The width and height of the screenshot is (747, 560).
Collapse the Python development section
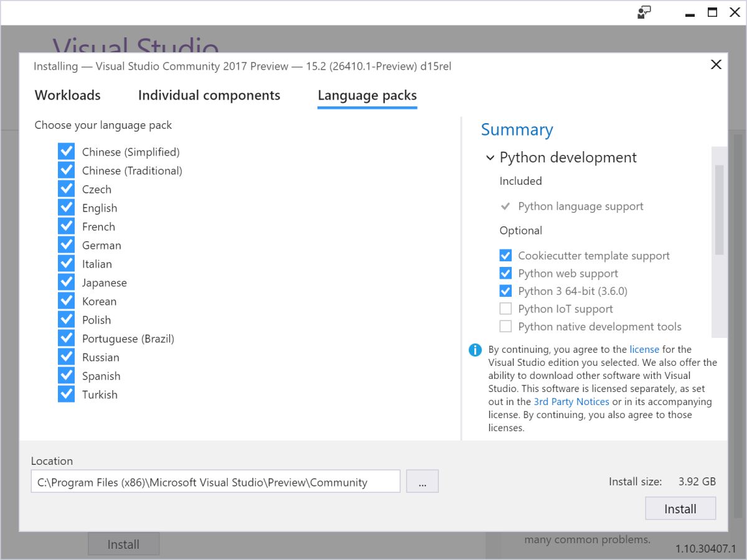click(490, 158)
